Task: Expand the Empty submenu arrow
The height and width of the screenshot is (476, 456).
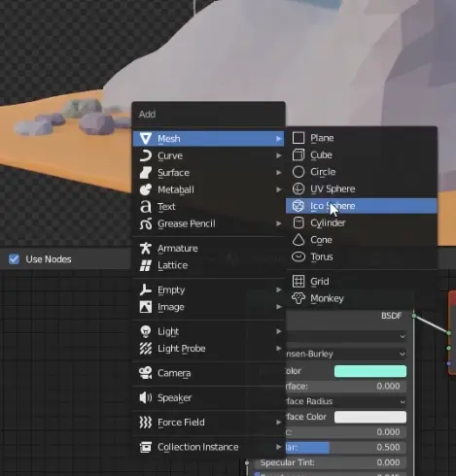Action: [x=279, y=289]
